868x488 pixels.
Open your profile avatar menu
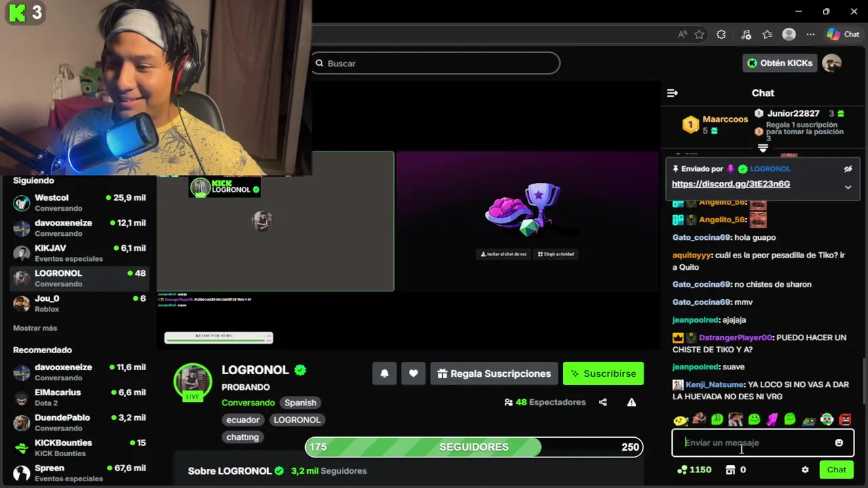[831, 63]
